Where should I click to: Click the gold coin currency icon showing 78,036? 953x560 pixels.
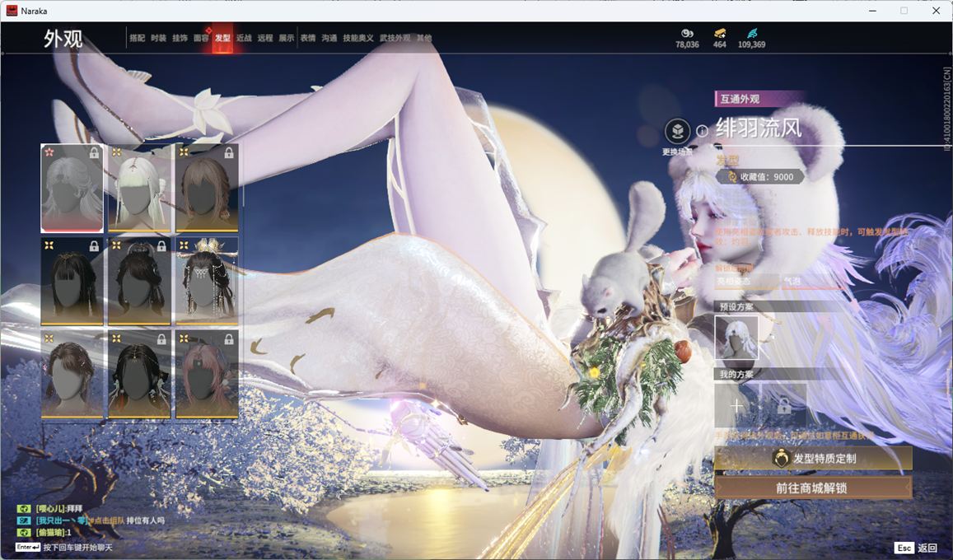[x=687, y=34]
